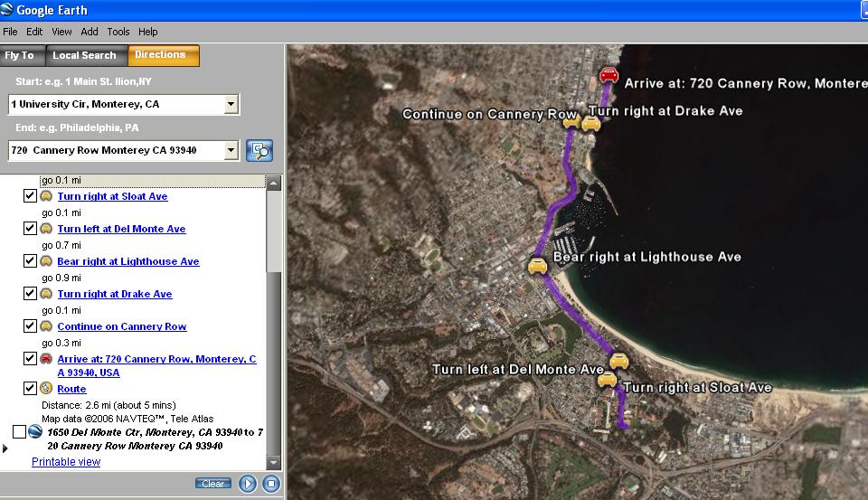Toggle the Bear right at Lighthouse Ave checkbox
The image size is (868, 500).
tap(30, 261)
